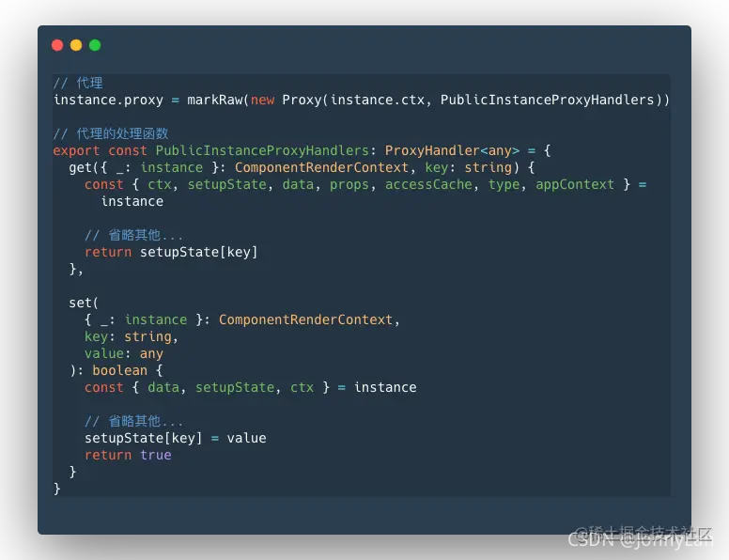Click the "props" variable
Image resolution: width=729 pixels, height=560 pixels.
(349, 185)
